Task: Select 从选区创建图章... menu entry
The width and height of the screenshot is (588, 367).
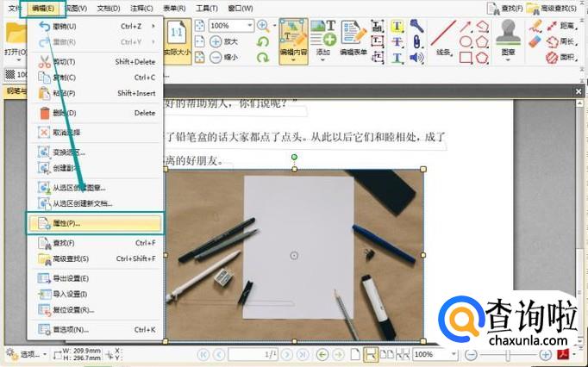Action: (x=96, y=188)
